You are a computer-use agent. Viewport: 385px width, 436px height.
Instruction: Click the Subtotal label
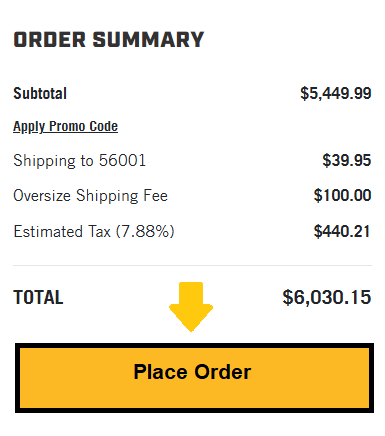[40, 93]
